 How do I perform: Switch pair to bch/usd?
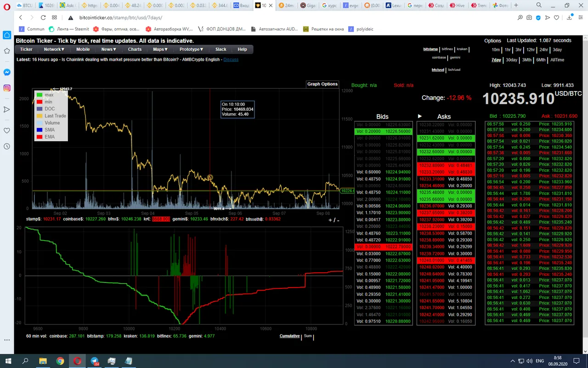(x=454, y=69)
